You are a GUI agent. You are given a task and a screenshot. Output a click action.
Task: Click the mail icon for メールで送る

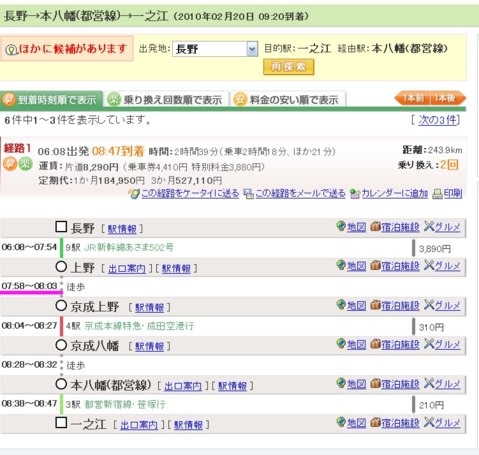[x=248, y=194]
